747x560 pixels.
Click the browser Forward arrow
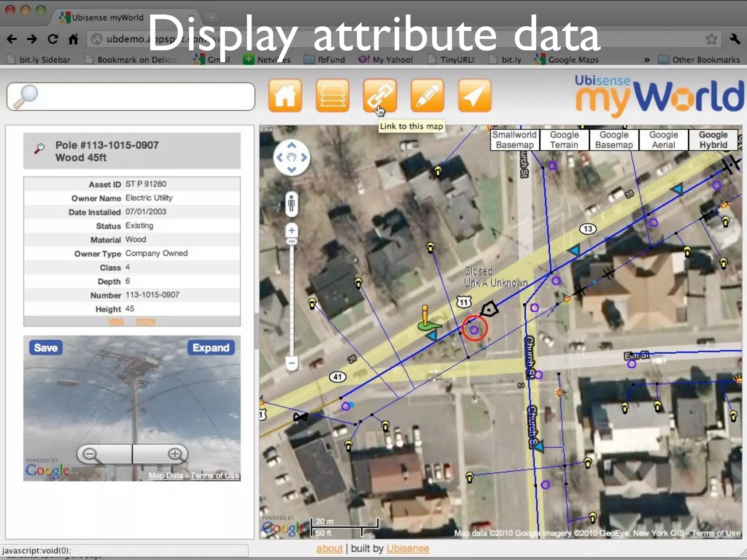tap(32, 39)
